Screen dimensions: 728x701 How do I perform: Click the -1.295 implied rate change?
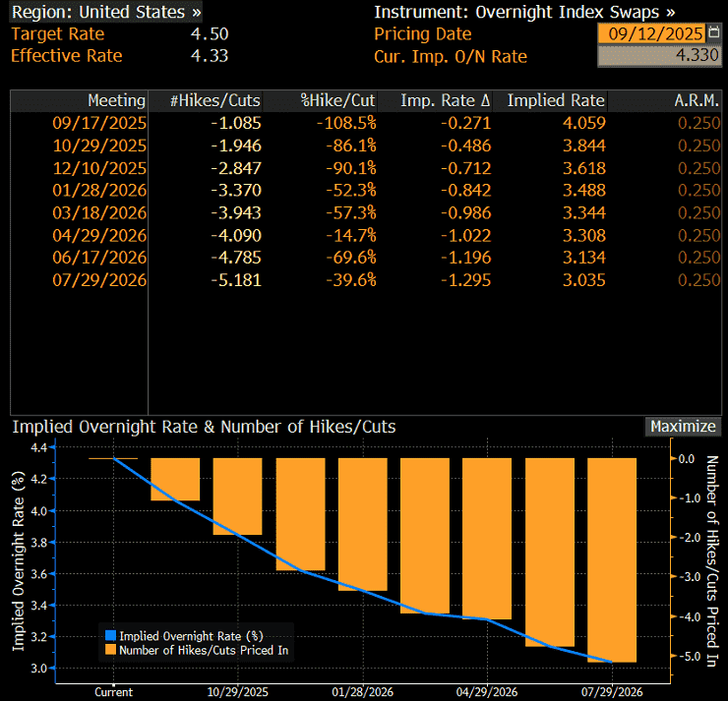tap(465, 280)
